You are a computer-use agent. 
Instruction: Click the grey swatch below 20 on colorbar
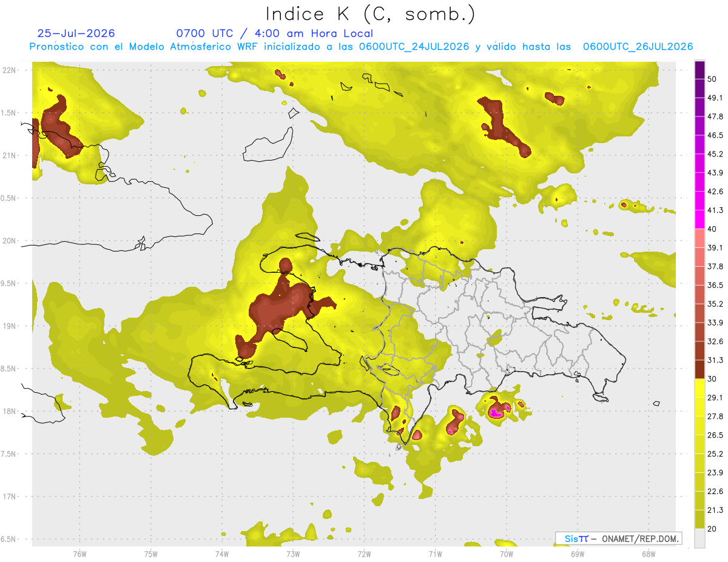pyautogui.click(x=699, y=538)
